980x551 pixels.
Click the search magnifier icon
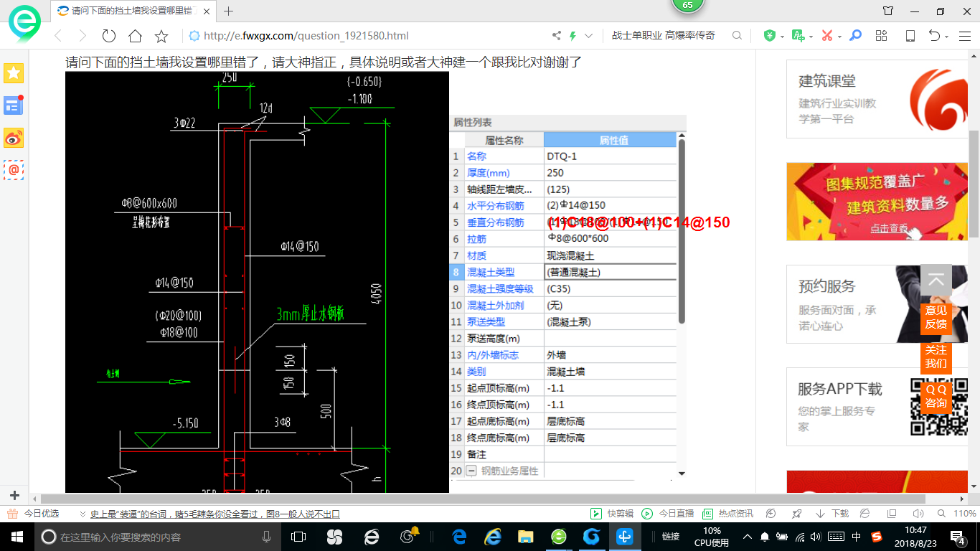(x=737, y=36)
